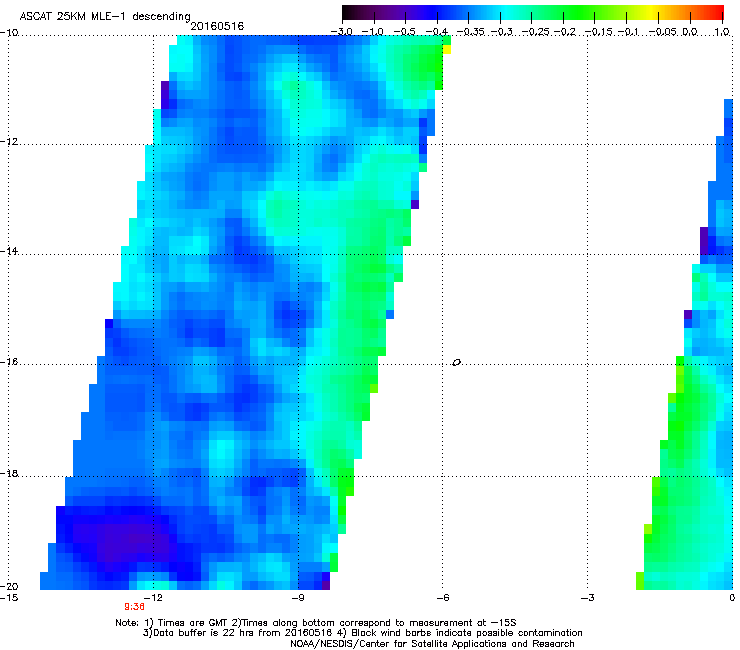The height and width of the screenshot is (650, 740).
Task: Click the -15 longitude axis label
Action: tap(9, 598)
